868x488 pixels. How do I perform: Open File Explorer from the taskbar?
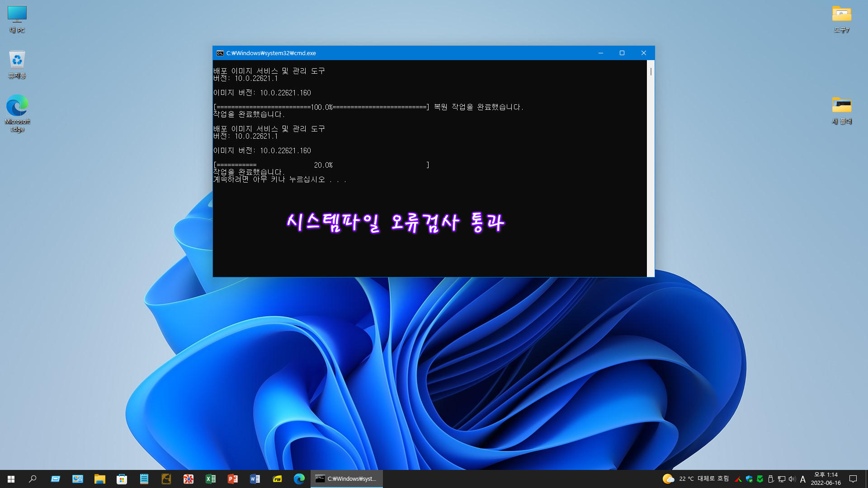coord(99,479)
